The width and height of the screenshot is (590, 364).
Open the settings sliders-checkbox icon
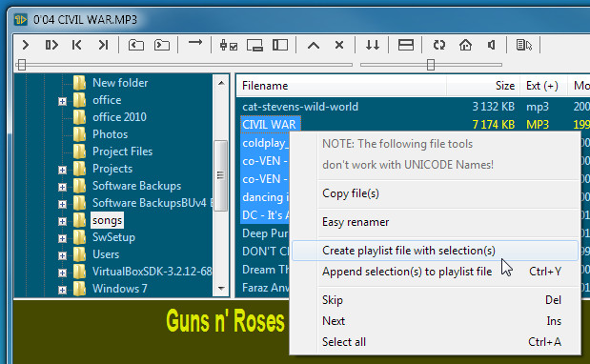229,45
